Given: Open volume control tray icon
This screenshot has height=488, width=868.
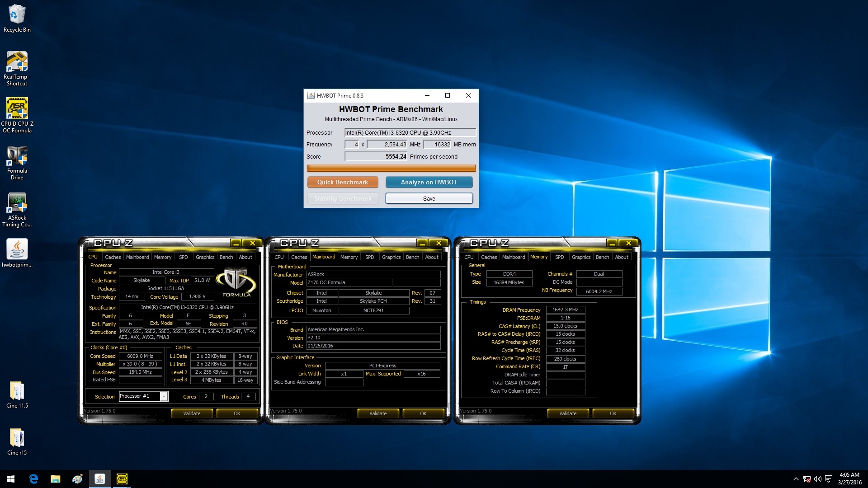Looking at the screenshot, I should pos(817,479).
